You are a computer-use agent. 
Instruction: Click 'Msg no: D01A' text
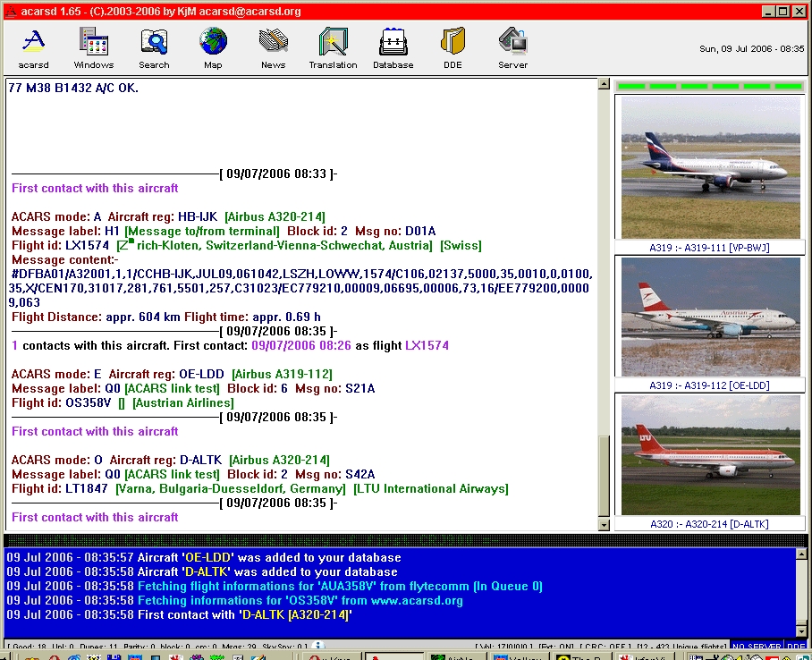[395, 231]
